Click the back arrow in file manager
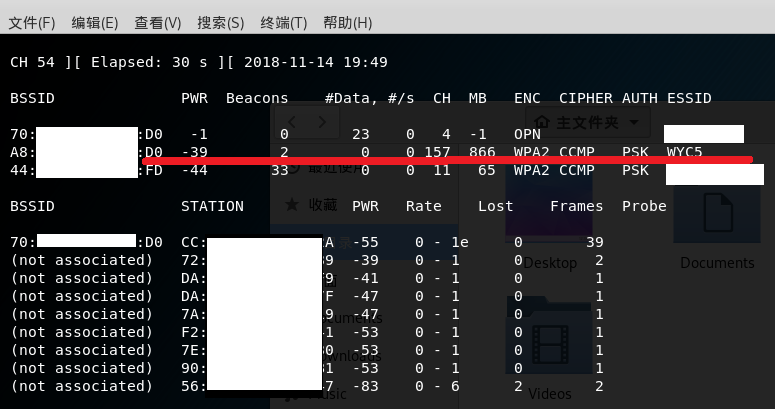775x409 pixels. [x=292, y=122]
